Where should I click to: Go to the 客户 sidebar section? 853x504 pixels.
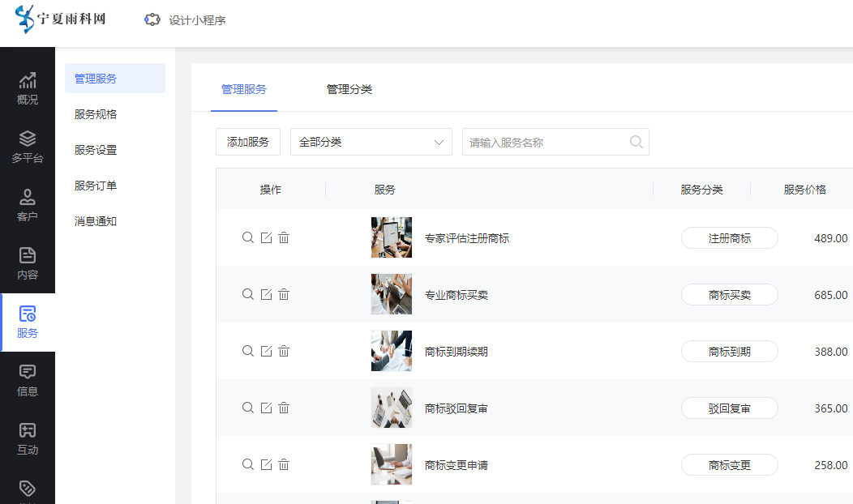[28, 205]
